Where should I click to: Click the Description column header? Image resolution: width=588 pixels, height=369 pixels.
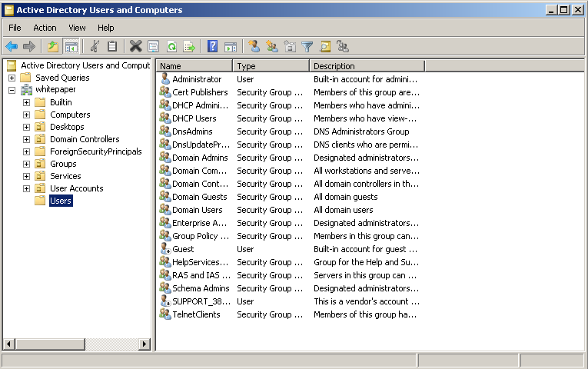367,66
